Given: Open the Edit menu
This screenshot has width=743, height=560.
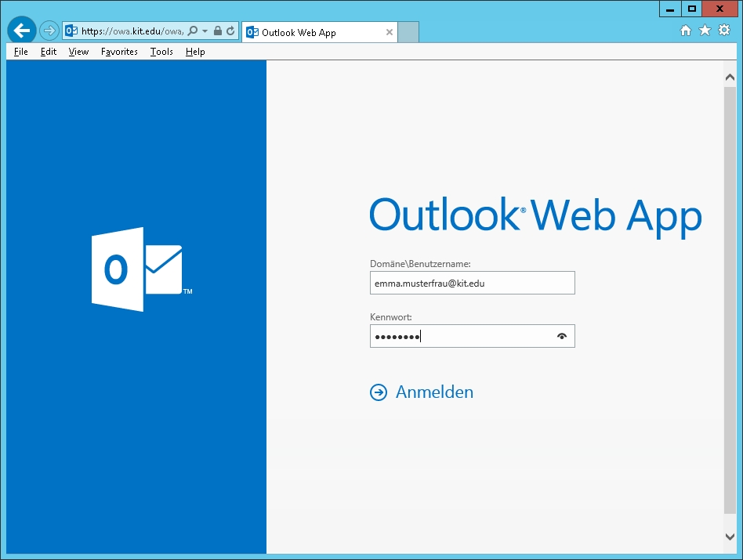Looking at the screenshot, I should click(x=49, y=52).
